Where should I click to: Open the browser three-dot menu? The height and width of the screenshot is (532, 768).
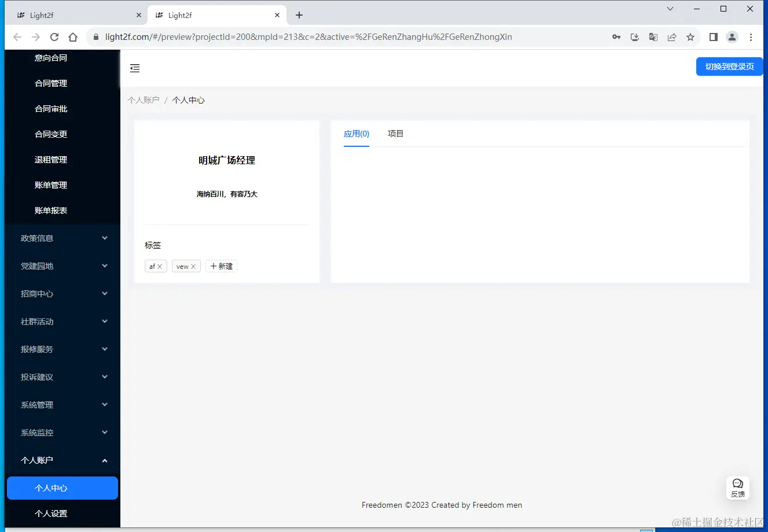pyautogui.click(x=751, y=37)
